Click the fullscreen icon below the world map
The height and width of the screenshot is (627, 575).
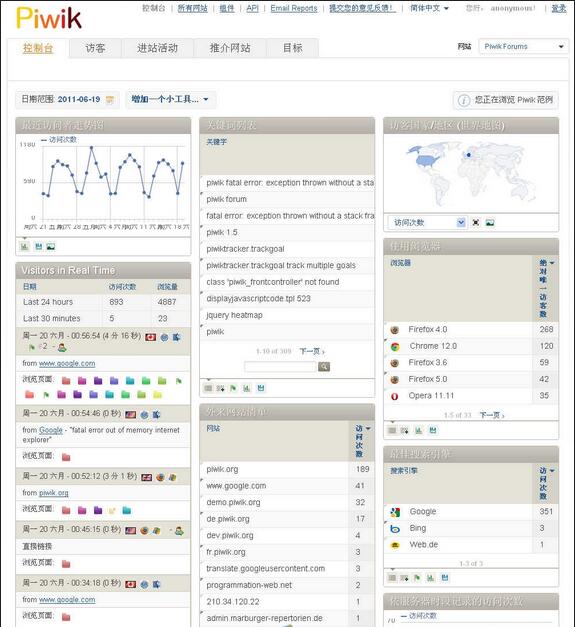(475, 222)
